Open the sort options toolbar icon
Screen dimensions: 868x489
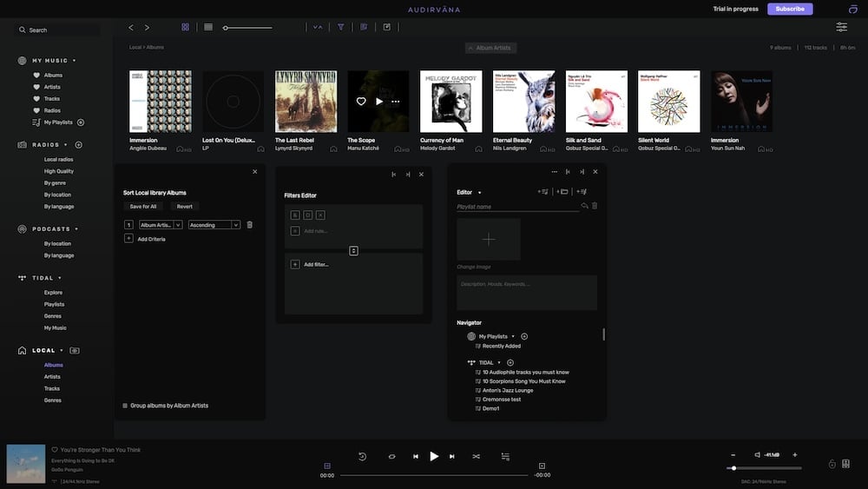[318, 27]
